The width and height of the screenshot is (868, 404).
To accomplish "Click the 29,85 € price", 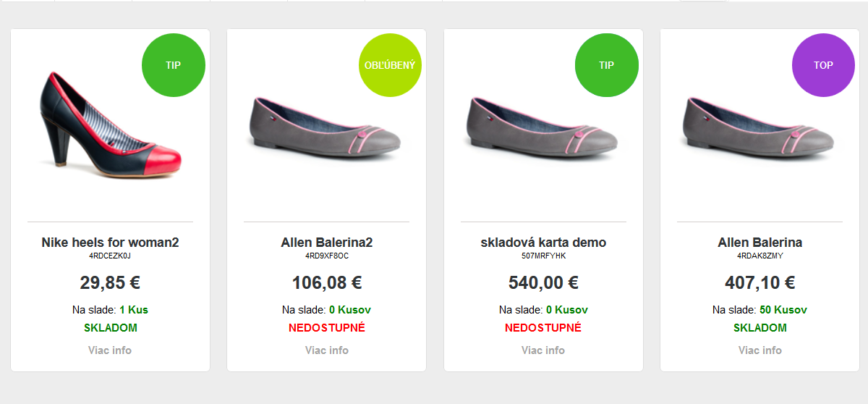I will (x=110, y=282).
